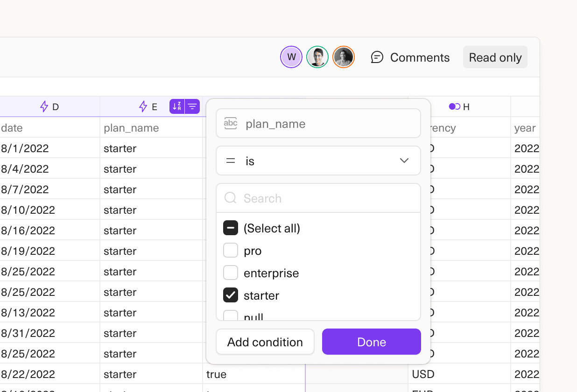Click the purple Done button
The height and width of the screenshot is (392, 577).
(371, 342)
